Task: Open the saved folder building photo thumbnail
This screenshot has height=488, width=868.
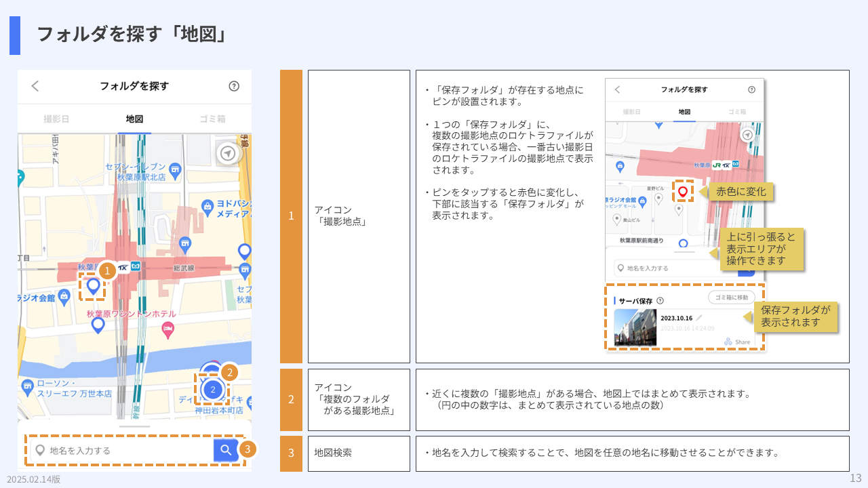Action: pos(635,327)
